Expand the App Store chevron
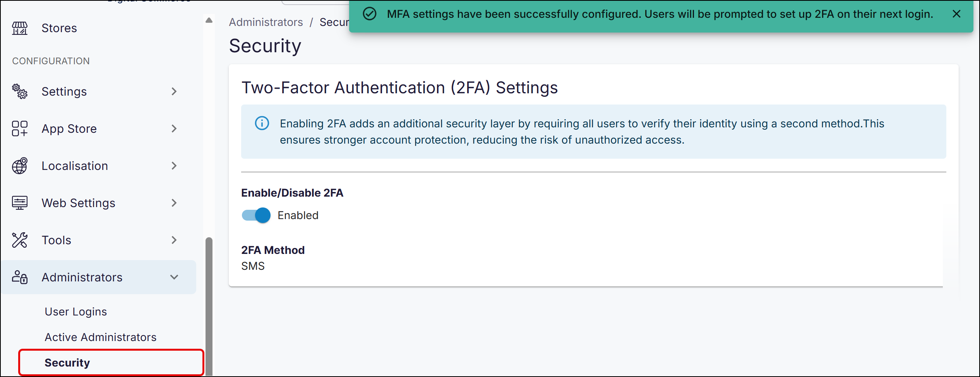The image size is (980, 377). 174,129
